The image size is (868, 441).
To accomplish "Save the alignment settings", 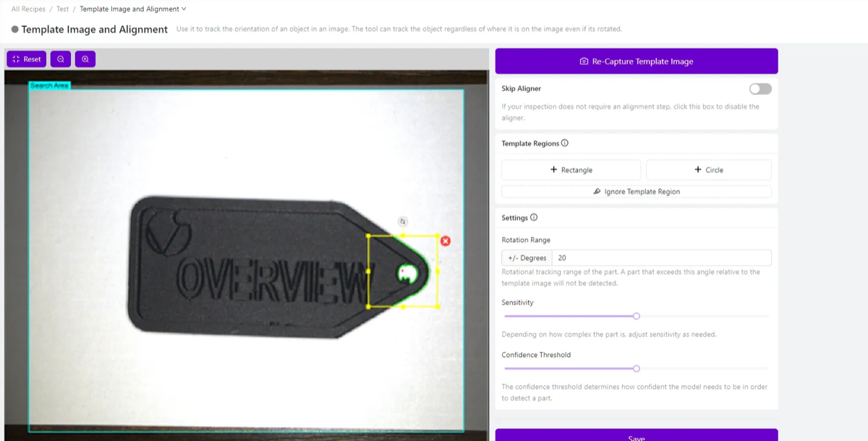I will point(635,437).
